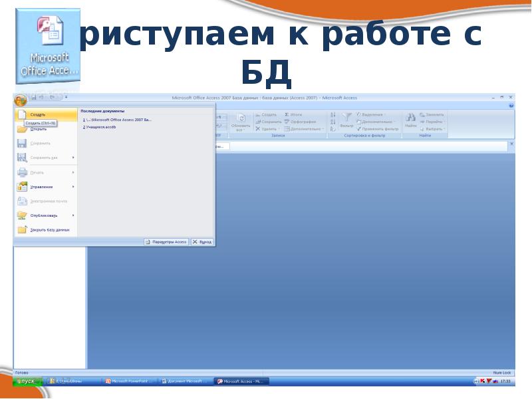Open Quick Access Toolbar customize dropdown
Image resolution: width=532 pixels, height=399 pixels.
point(66,97)
